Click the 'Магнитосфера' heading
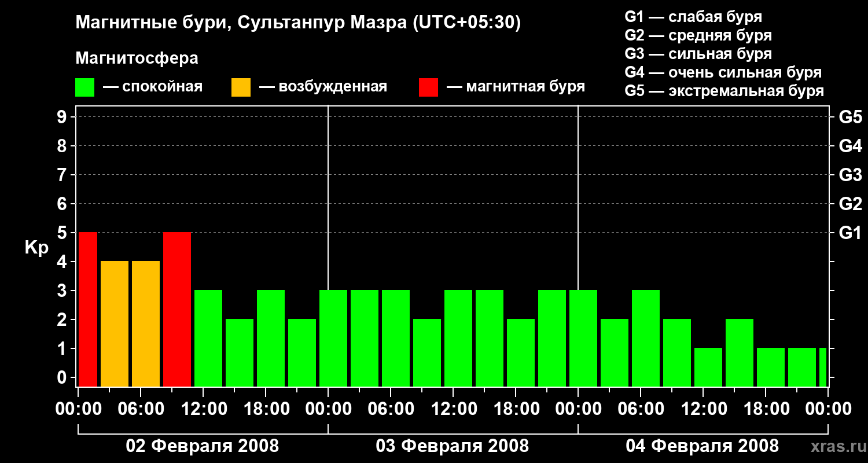868x463 pixels. 137,58
